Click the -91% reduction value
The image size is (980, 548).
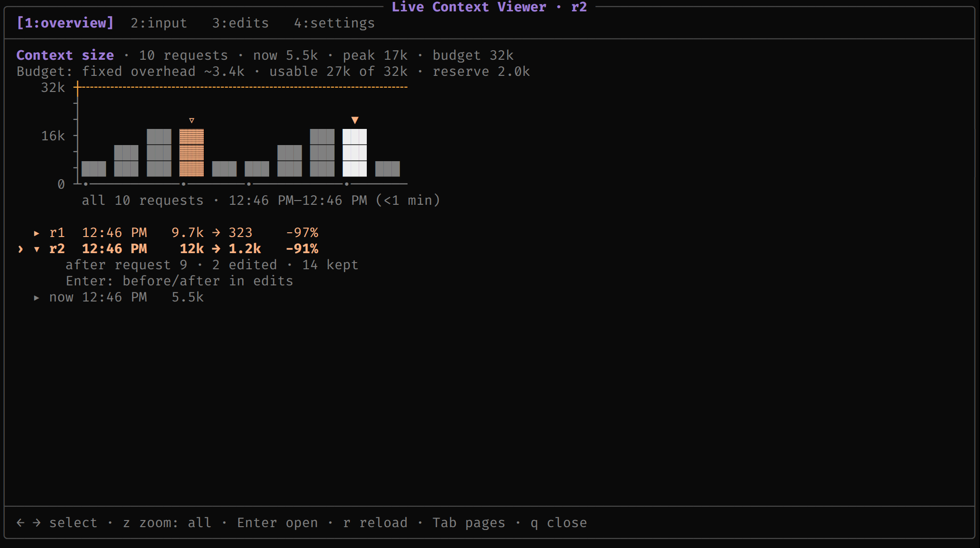(x=302, y=249)
